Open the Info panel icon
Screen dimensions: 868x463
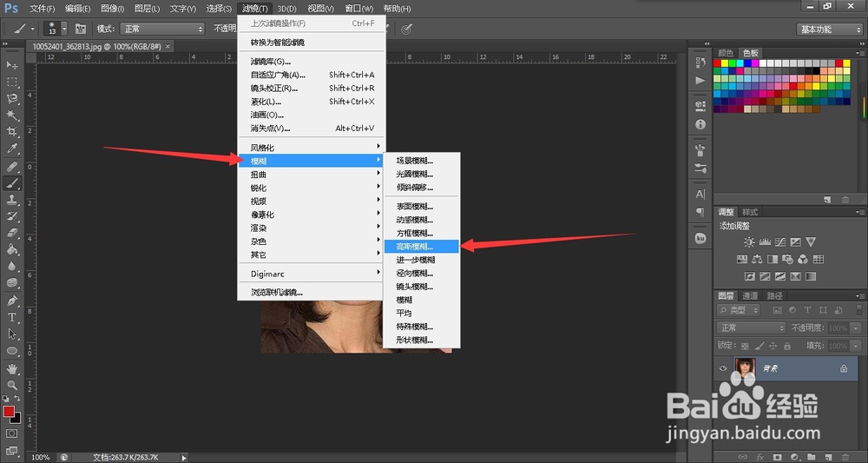[x=700, y=124]
